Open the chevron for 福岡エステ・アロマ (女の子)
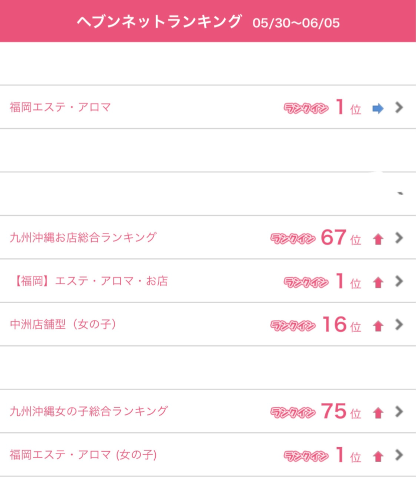This screenshot has width=416, height=480. [399, 455]
